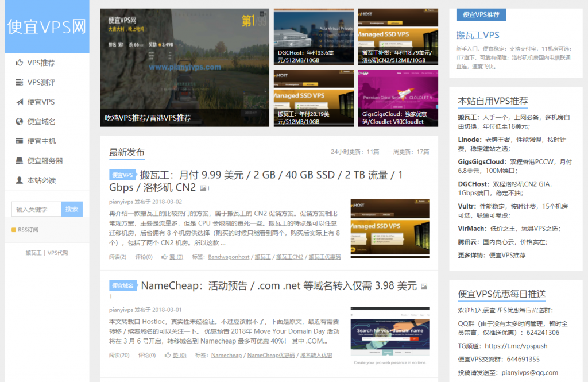Click the card icon beside 便宜主机
Viewport: 588px width, 382px height.
(19, 141)
